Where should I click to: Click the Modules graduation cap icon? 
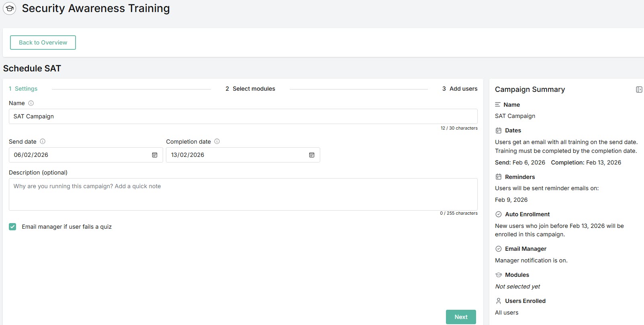click(498, 275)
